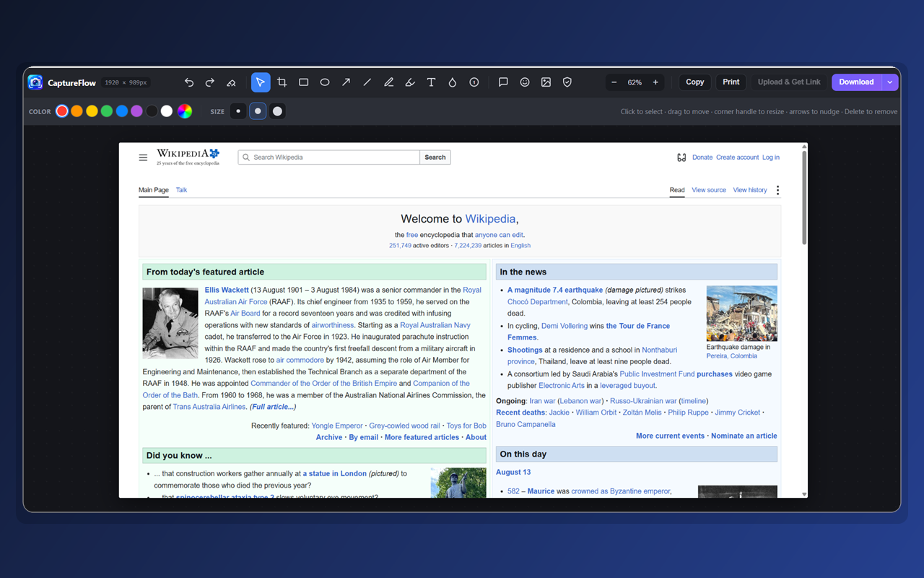Activate the Crop tool
The image size is (924, 578).
coord(282,82)
